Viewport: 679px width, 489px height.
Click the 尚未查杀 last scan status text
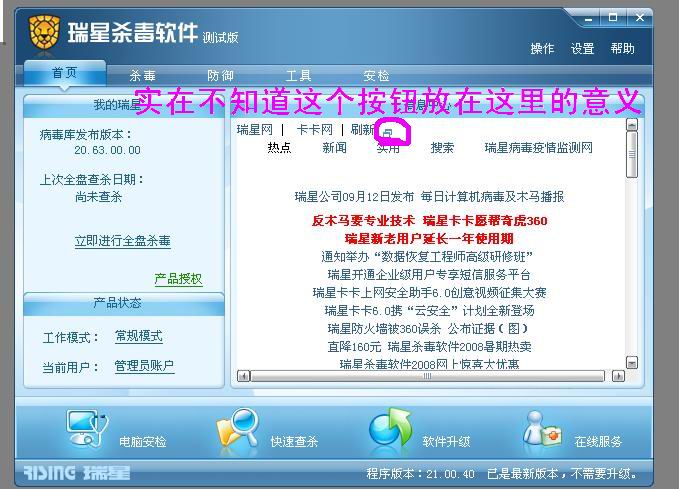pos(99,197)
